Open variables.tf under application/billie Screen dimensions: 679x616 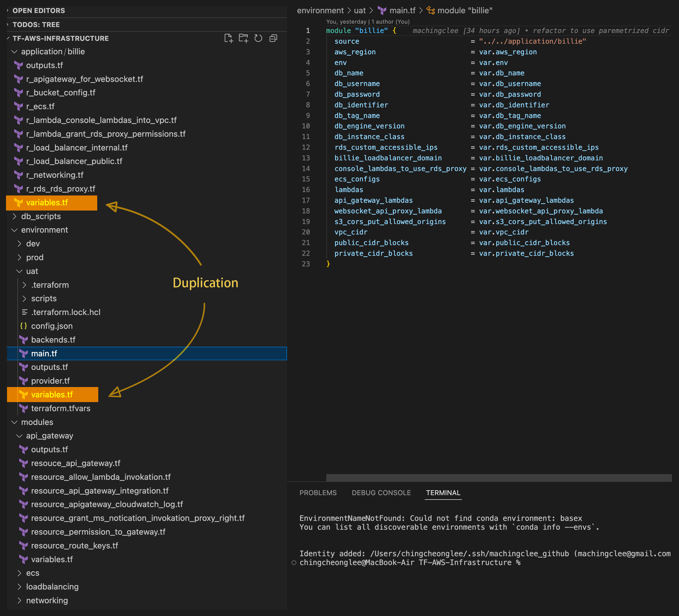[147, 203]
